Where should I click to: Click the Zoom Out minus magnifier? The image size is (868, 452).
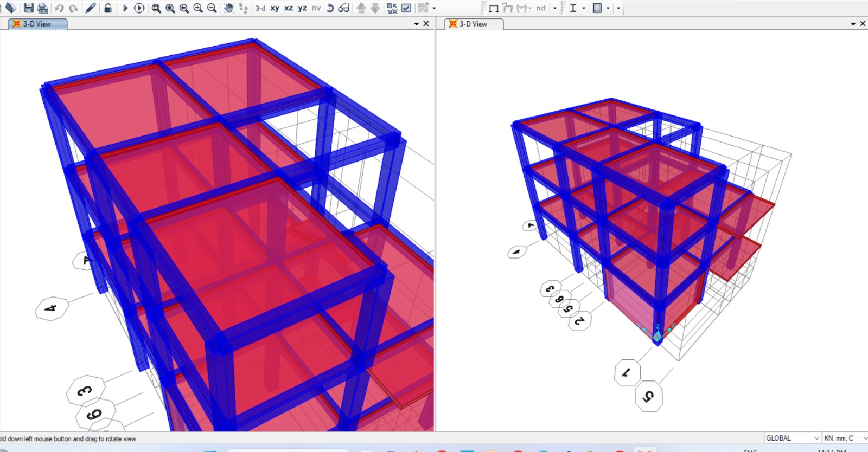pos(212,8)
